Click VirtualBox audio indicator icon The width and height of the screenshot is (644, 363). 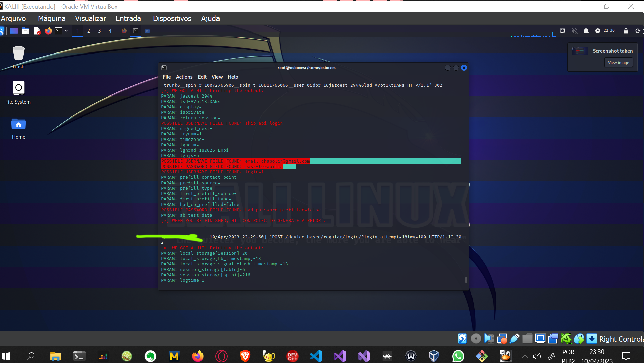(489, 339)
